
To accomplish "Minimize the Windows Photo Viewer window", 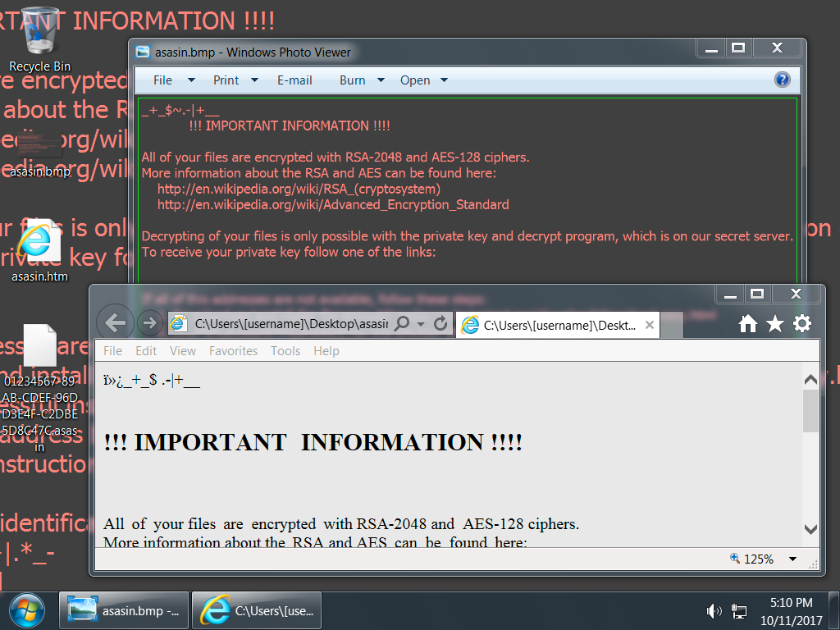I will (x=711, y=48).
